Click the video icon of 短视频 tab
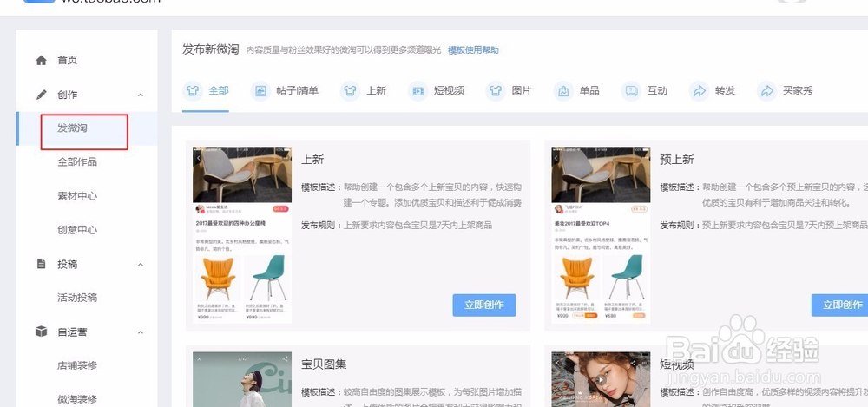The height and width of the screenshot is (407, 868). pos(418,91)
